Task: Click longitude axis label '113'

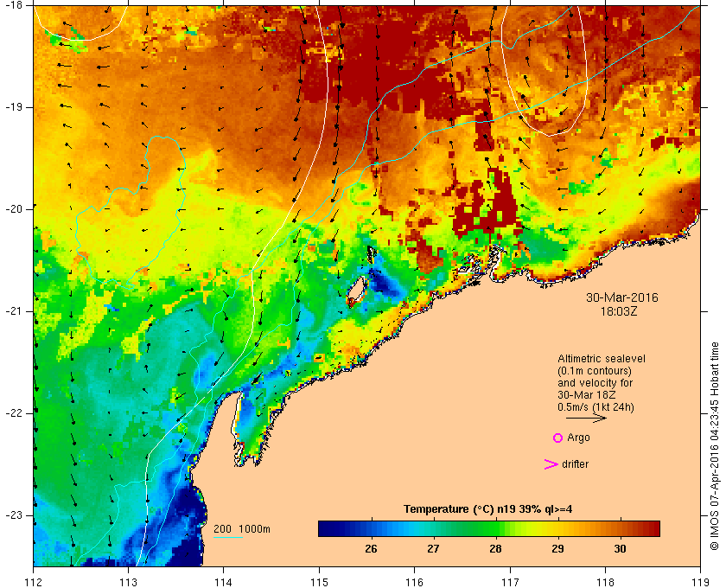Action: coord(128,582)
